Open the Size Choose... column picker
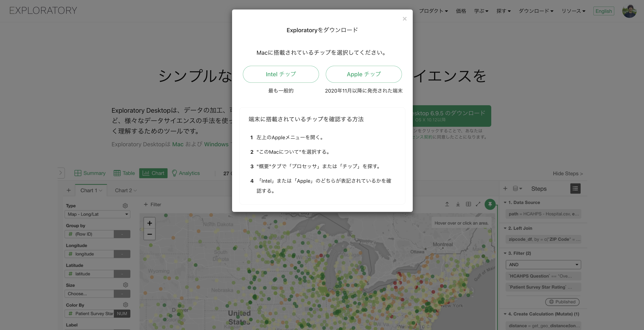The height and width of the screenshot is (330, 644). [89, 294]
